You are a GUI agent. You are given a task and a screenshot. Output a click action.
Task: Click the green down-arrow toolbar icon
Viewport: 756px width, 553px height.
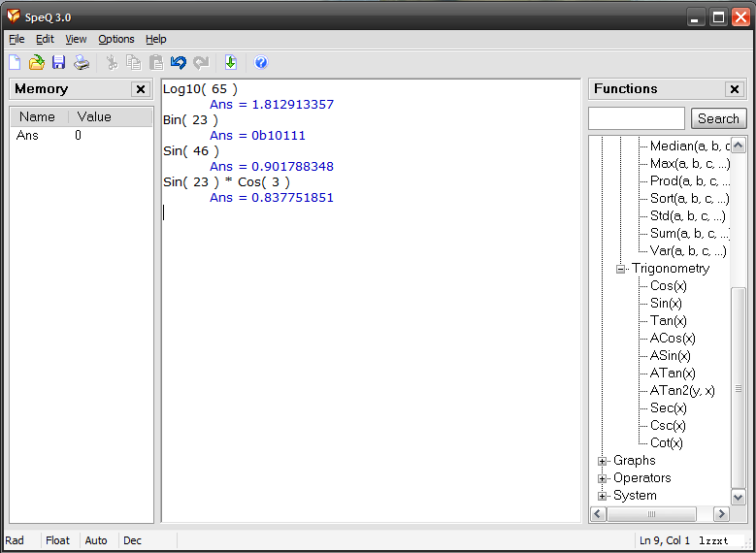231,62
